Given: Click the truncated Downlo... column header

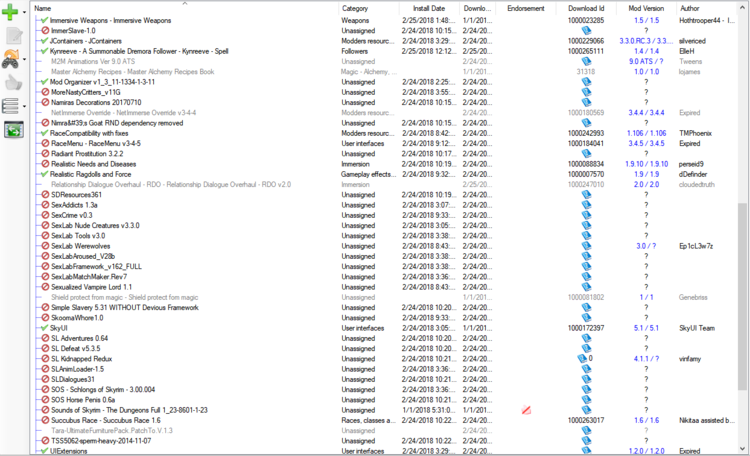Looking at the screenshot, I should click(477, 8).
